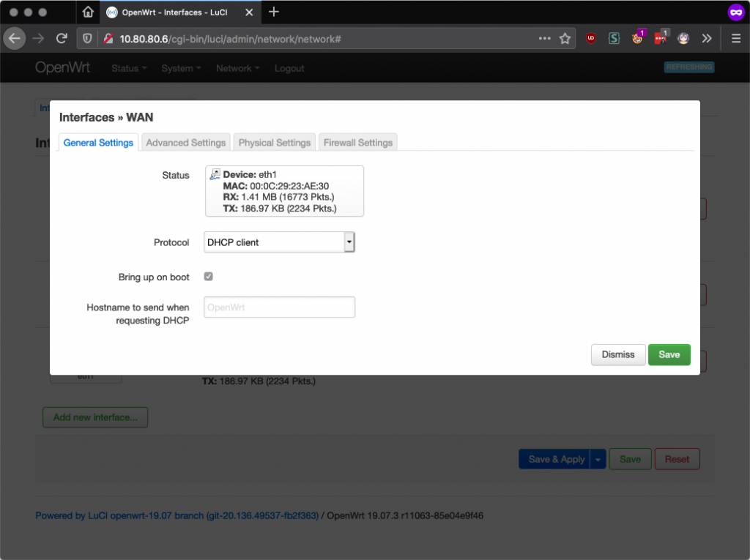
Task: Click Logout in the navbar
Action: tap(289, 68)
